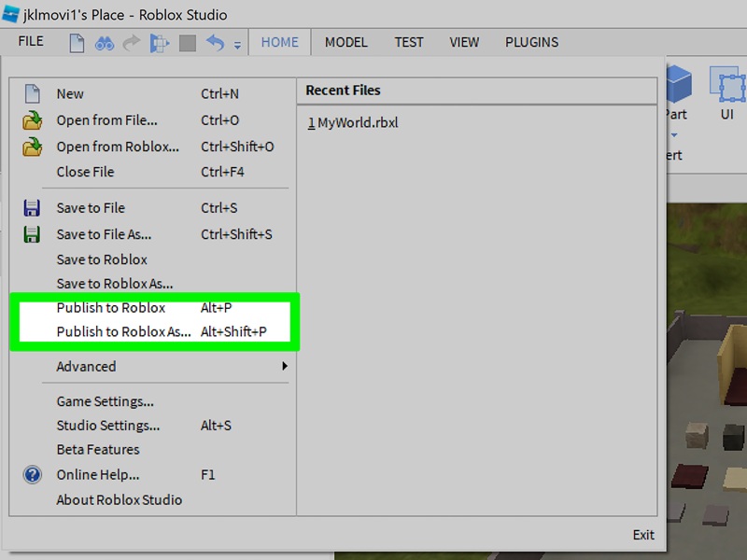
Task: Click the Play test icon in the toolbar
Action: click(x=159, y=41)
